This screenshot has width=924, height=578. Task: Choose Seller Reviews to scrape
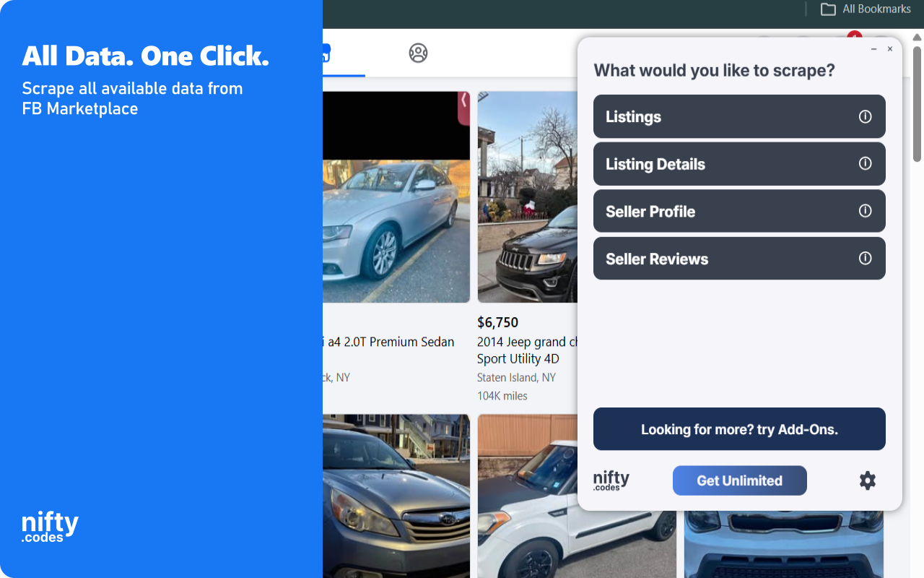tap(739, 259)
